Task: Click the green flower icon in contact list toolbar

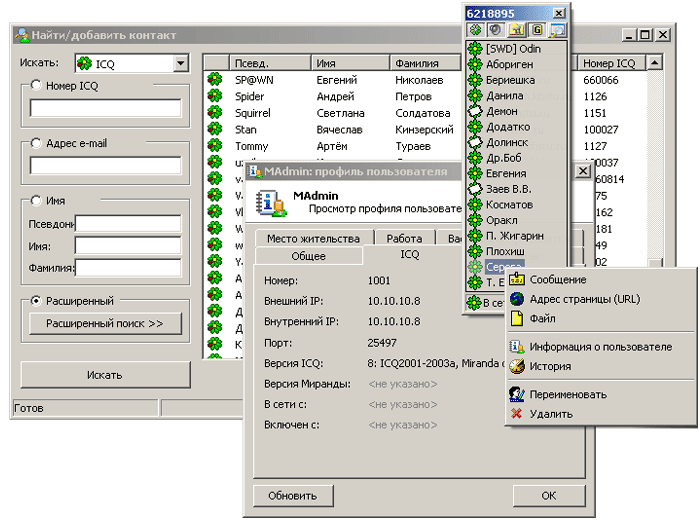Action: click(x=476, y=30)
